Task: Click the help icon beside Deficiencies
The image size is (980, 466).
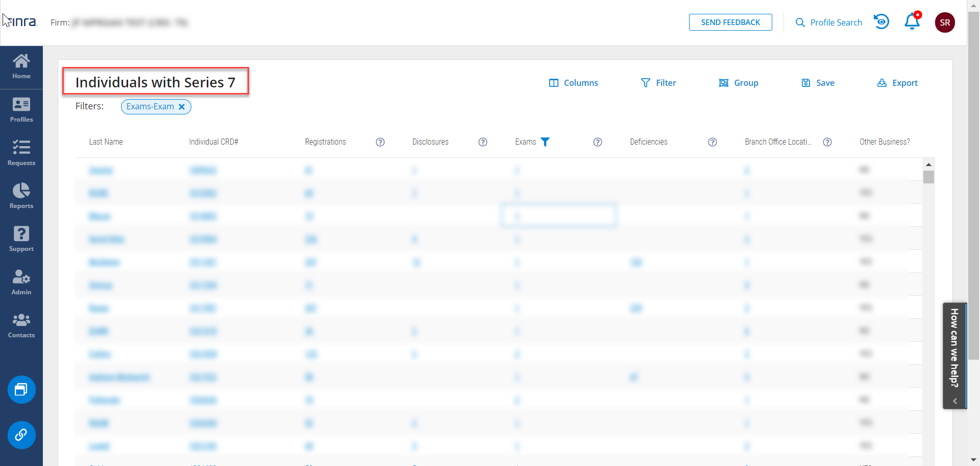Action: pos(713,142)
